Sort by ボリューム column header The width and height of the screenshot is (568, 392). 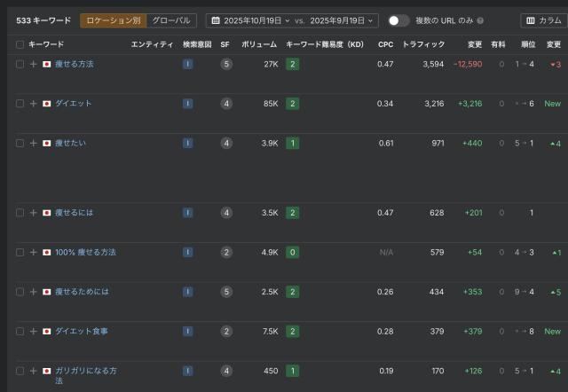[x=259, y=44]
